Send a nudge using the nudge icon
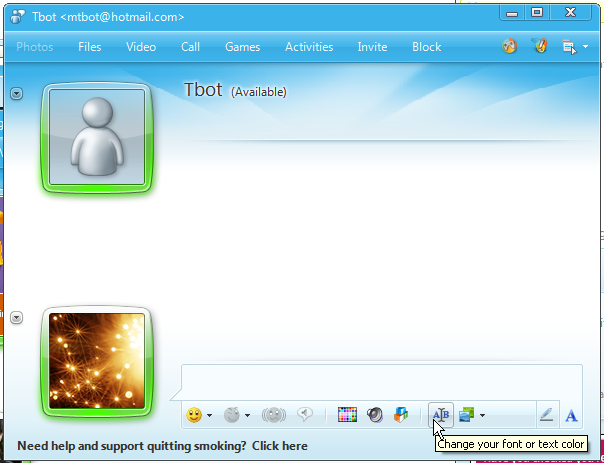 click(x=274, y=415)
